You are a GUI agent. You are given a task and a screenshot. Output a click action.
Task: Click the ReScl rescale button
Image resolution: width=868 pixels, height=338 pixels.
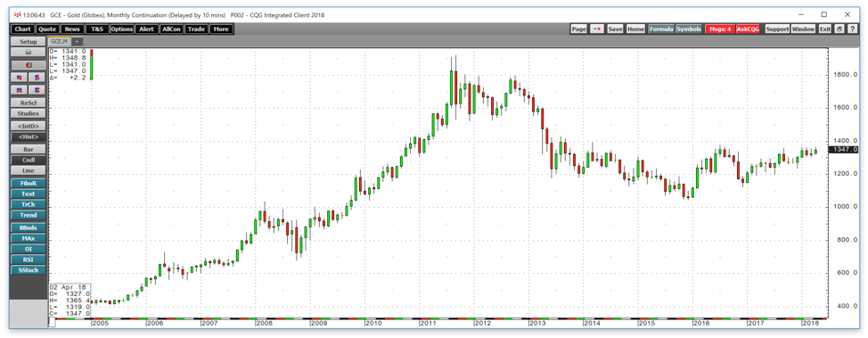tap(29, 103)
